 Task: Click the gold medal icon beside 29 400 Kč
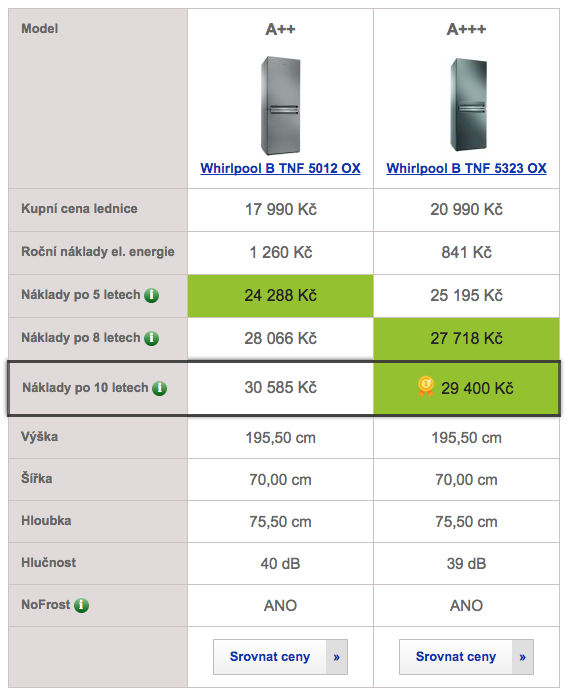pos(426,386)
